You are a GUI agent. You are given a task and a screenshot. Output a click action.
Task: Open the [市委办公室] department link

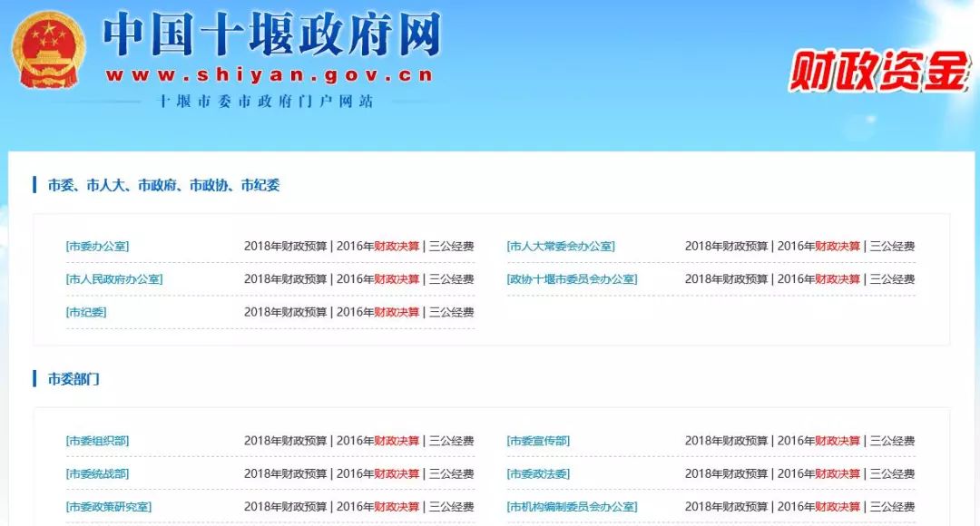(x=97, y=246)
